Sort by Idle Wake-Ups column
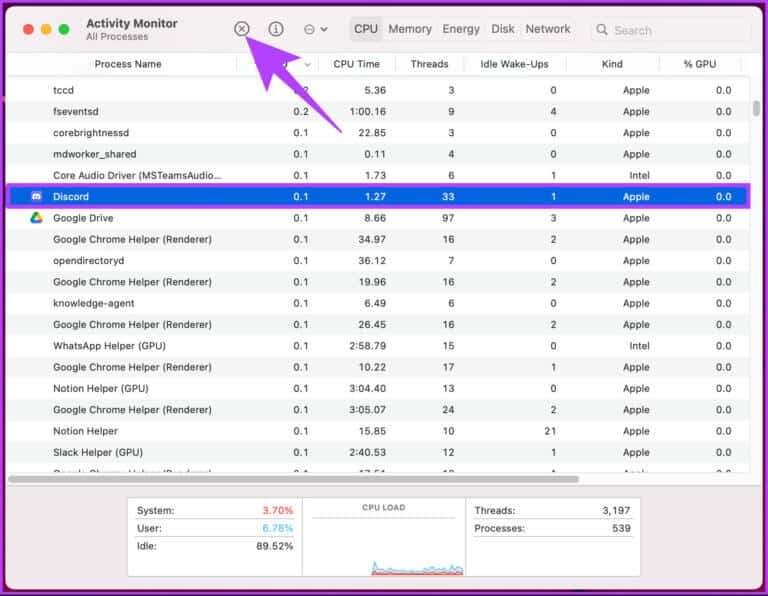The width and height of the screenshot is (768, 596). [x=514, y=64]
